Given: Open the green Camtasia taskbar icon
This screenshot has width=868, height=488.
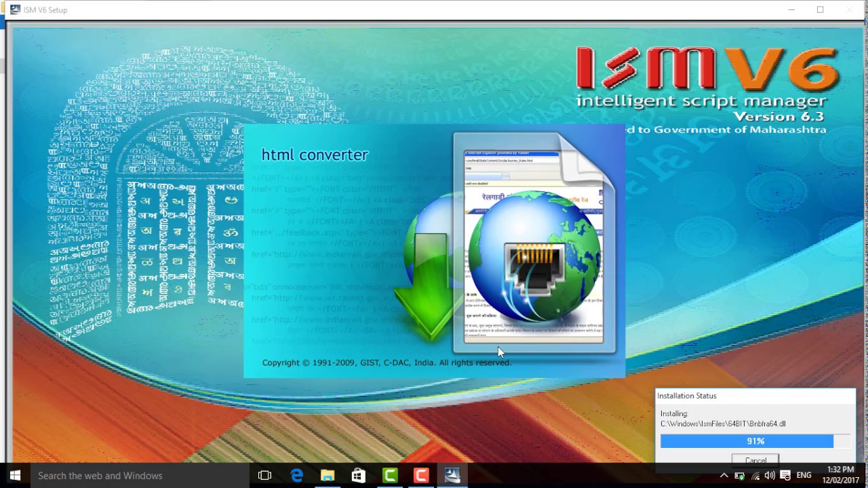Looking at the screenshot, I should click(x=390, y=476).
